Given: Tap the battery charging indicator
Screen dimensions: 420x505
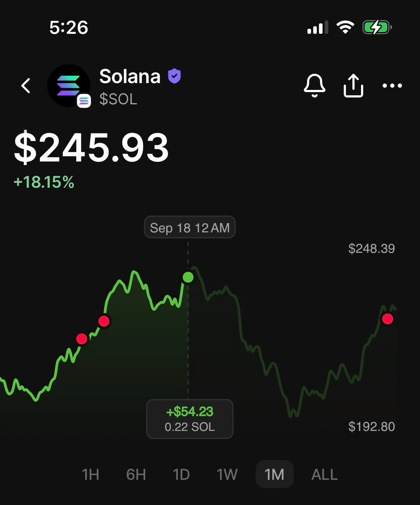Looking at the screenshot, I should click(x=376, y=27).
